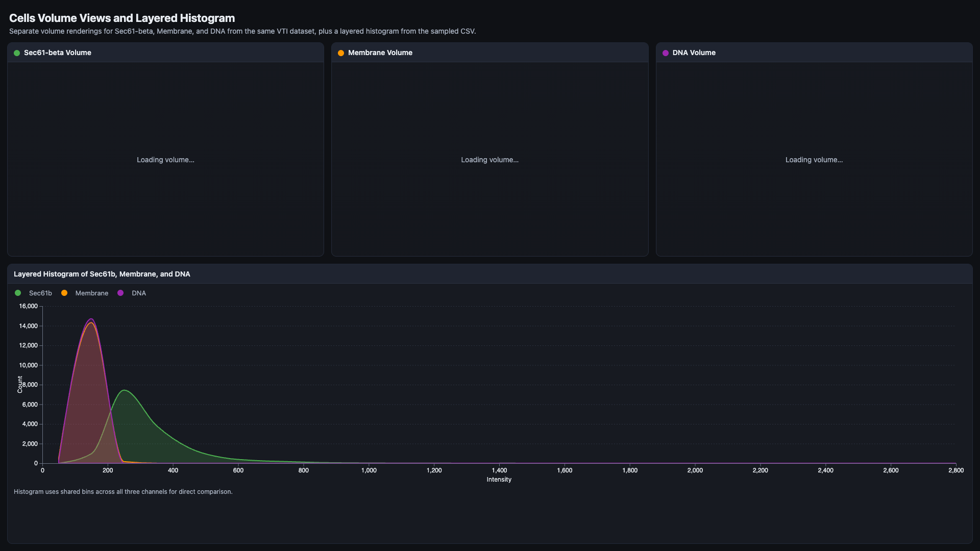
Task: Click the Membrane Volume panel title
Action: 380,53
